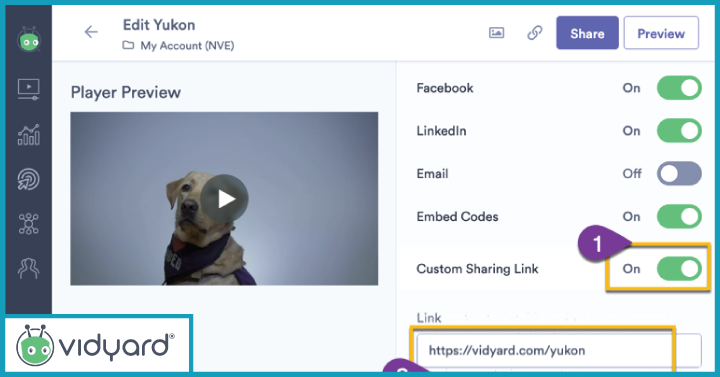Click the copy link chain icon
The width and height of the screenshot is (720, 377).
coord(534,33)
